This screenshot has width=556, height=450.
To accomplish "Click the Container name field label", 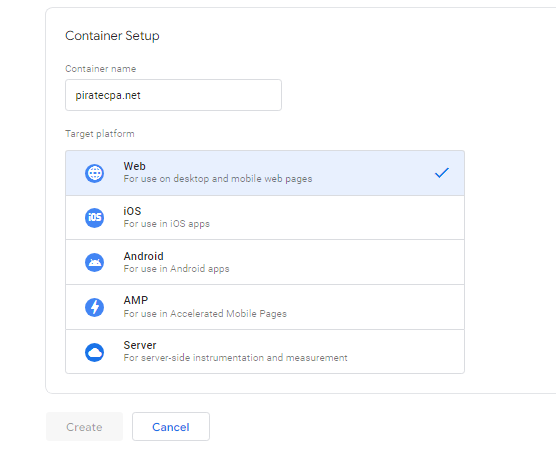I will tap(101, 69).
